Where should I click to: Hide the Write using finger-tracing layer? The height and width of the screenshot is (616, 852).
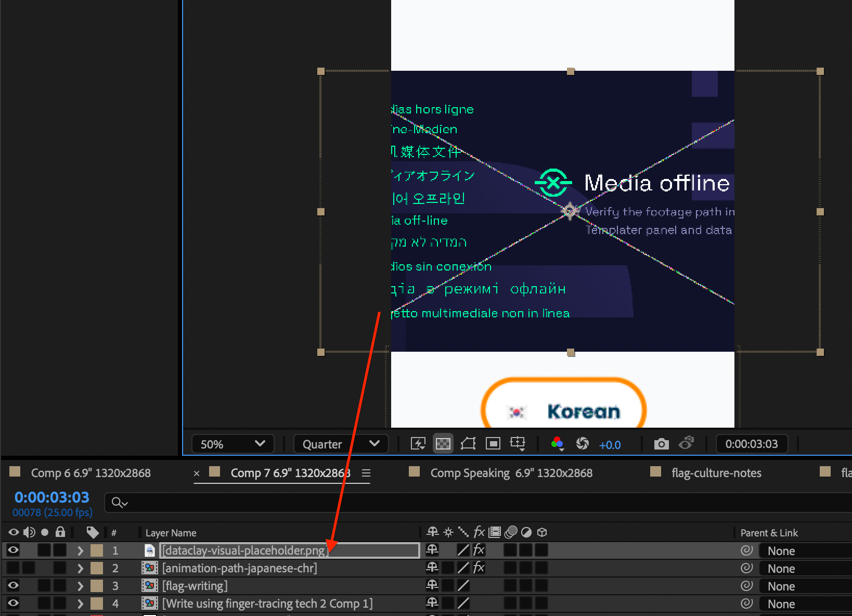point(14,603)
